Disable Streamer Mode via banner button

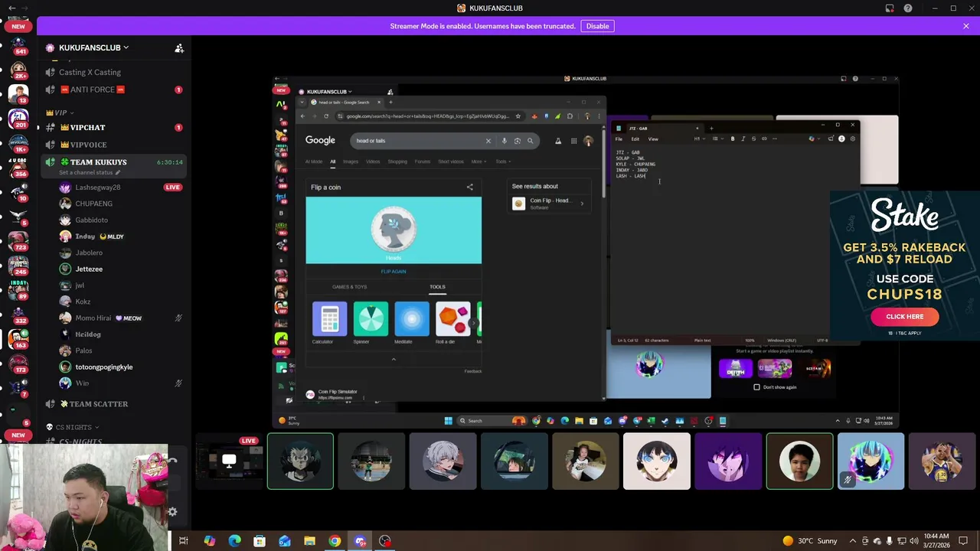pyautogui.click(x=597, y=26)
